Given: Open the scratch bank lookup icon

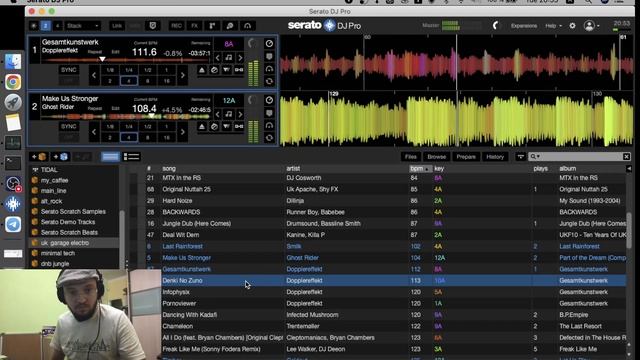Looking at the screenshot, I should [x=230, y=26].
